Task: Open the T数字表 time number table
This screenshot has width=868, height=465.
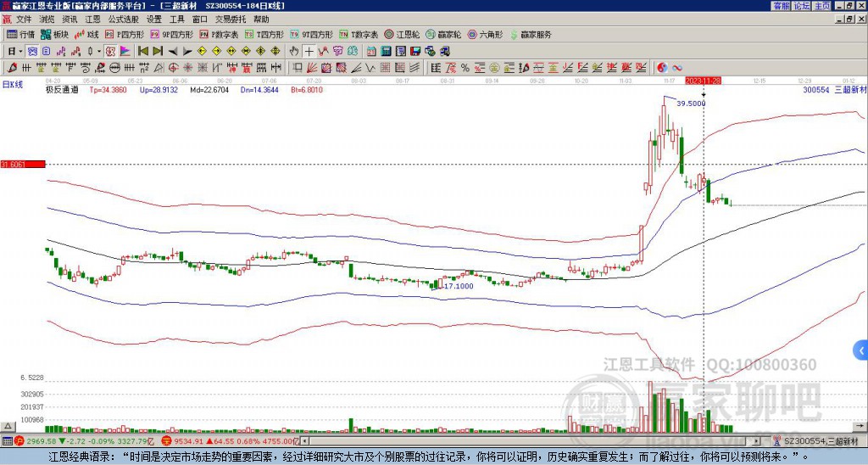Action: click(359, 34)
